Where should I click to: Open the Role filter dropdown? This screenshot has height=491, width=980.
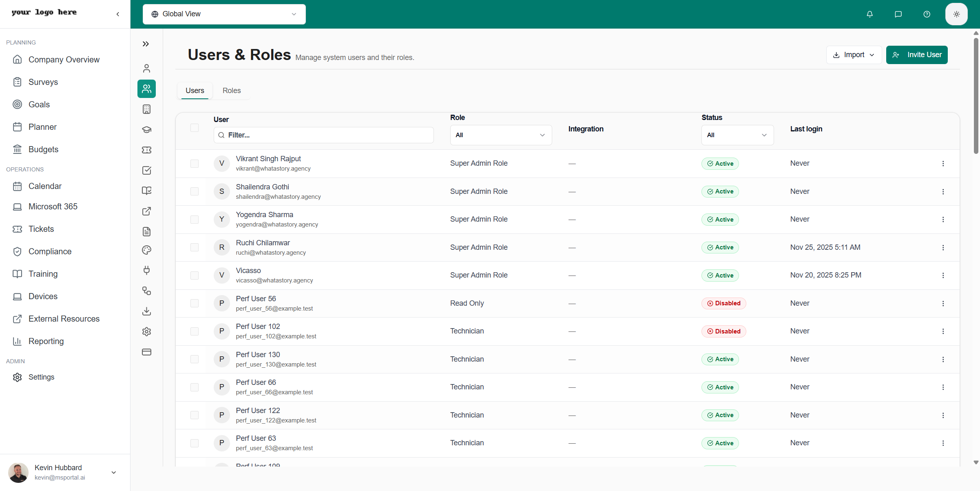[x=501, y=135]
